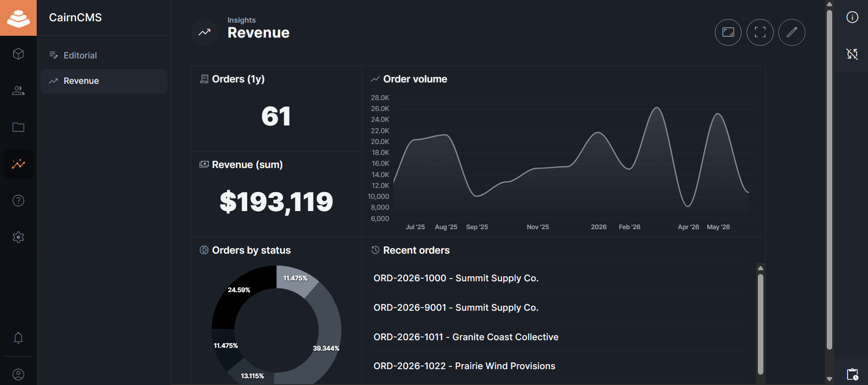This screenshot has width=868, height=385.
Task: Click the Nov '25 axis label
Action: [x=538, y=227]
